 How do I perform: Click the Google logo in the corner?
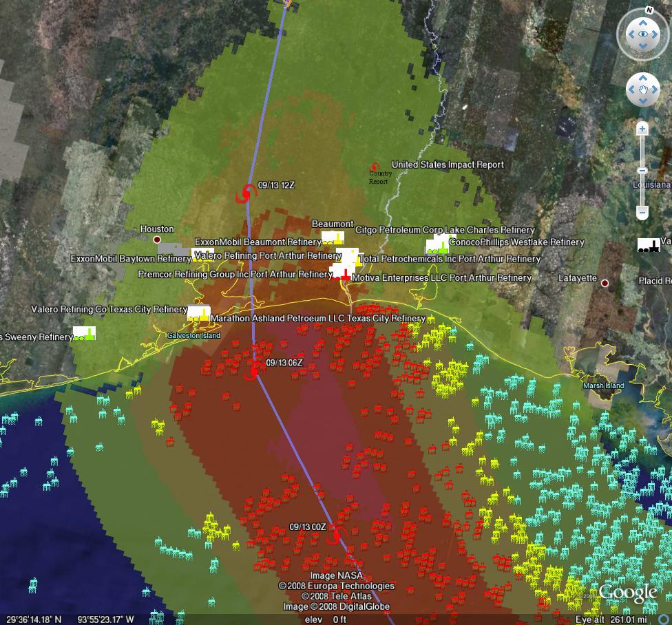click(x=627, y=592)
